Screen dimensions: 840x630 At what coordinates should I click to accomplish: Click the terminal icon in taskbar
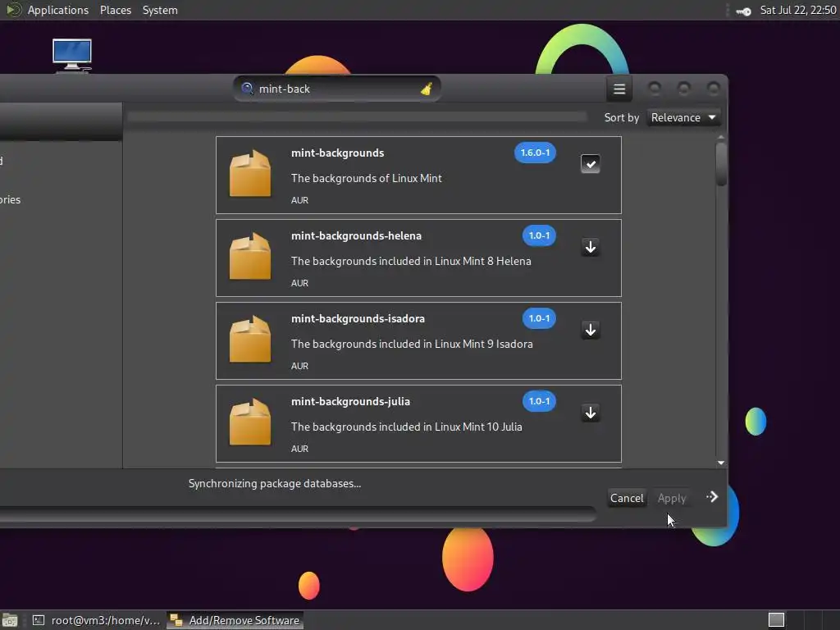pos(39,620)
